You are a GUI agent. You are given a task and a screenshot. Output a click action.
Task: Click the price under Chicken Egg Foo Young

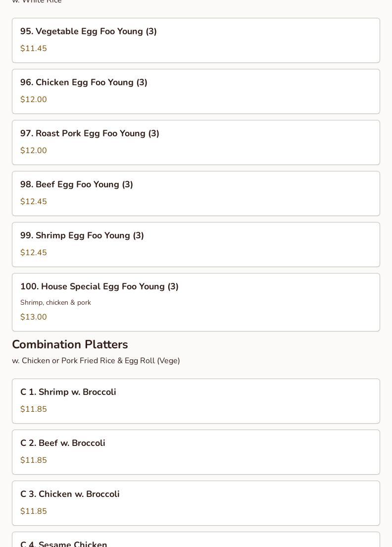(34, 100)
